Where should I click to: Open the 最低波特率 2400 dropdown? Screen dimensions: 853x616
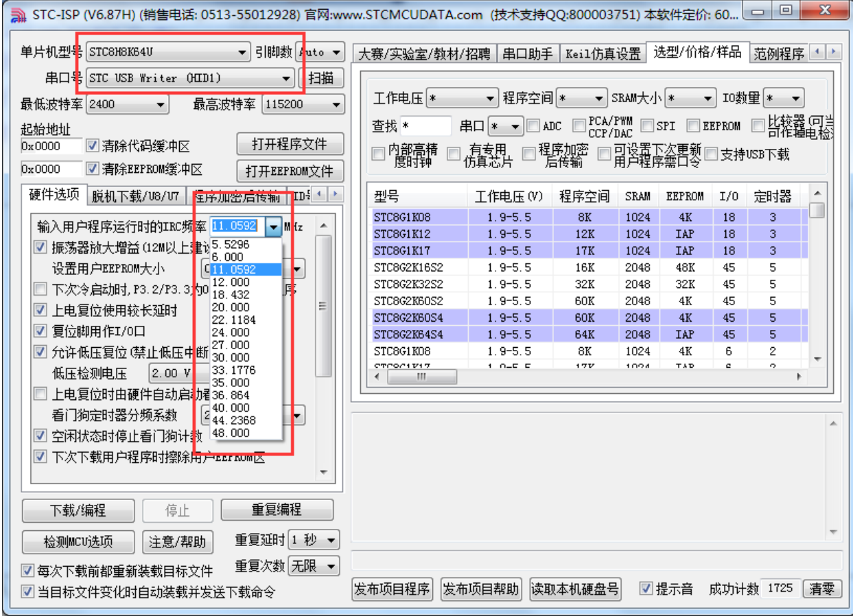127,104
